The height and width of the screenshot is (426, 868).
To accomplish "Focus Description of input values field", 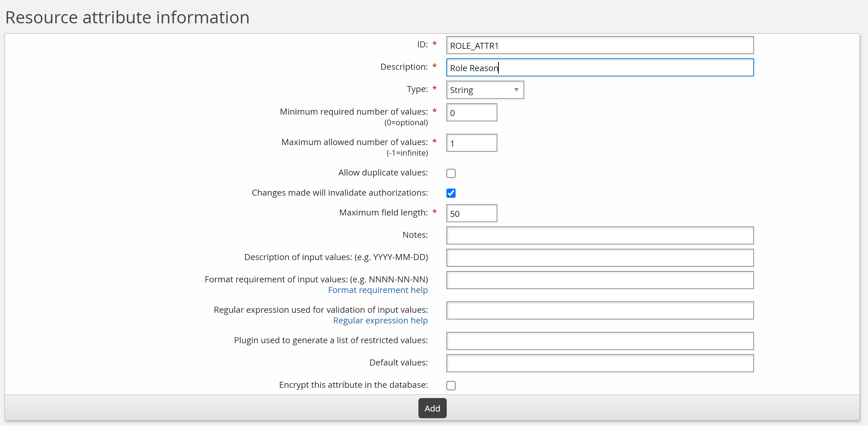I will (x=600, y=258).
